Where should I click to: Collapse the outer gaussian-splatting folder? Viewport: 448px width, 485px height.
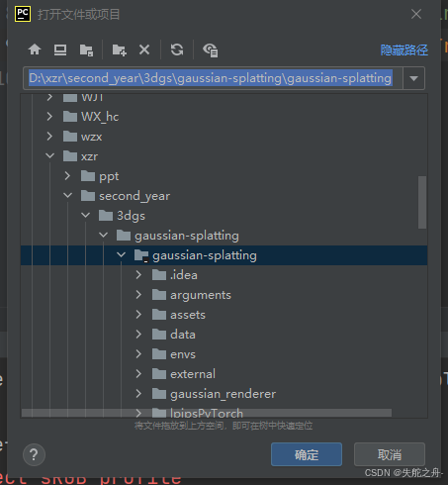pyautogui.click(x=103, y=235)
